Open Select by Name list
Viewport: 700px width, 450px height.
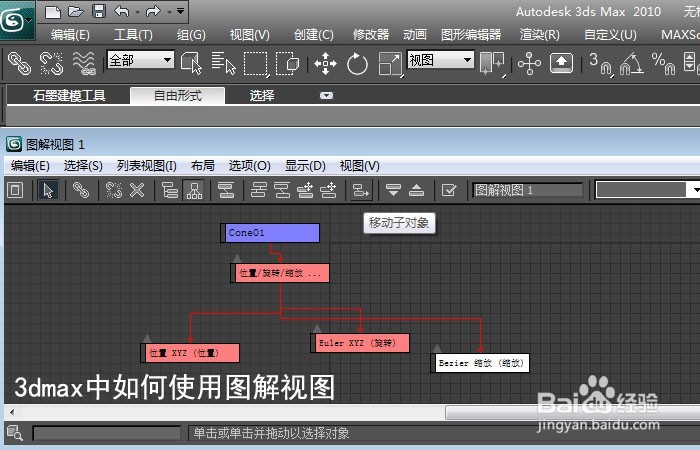tap(223, 63)
